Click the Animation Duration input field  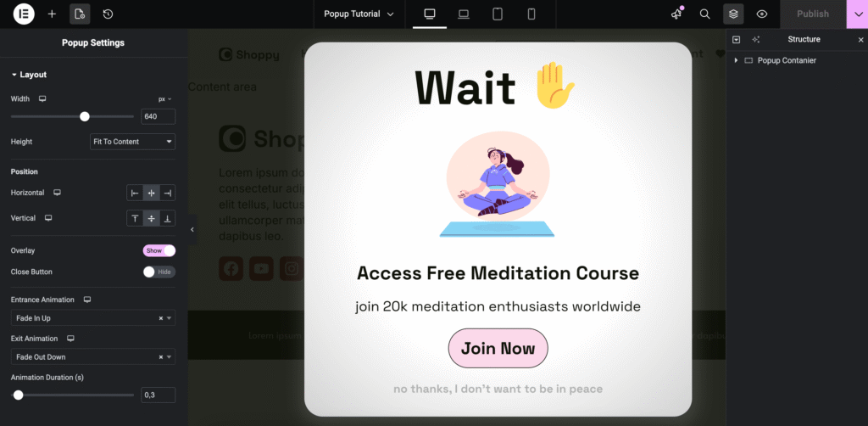[x=159, y=395]
